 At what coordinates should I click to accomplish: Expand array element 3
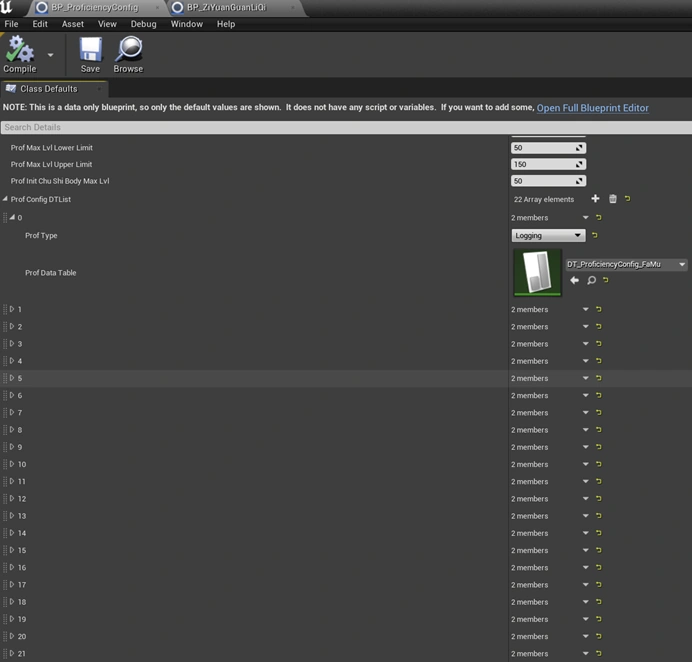(12, 343)
